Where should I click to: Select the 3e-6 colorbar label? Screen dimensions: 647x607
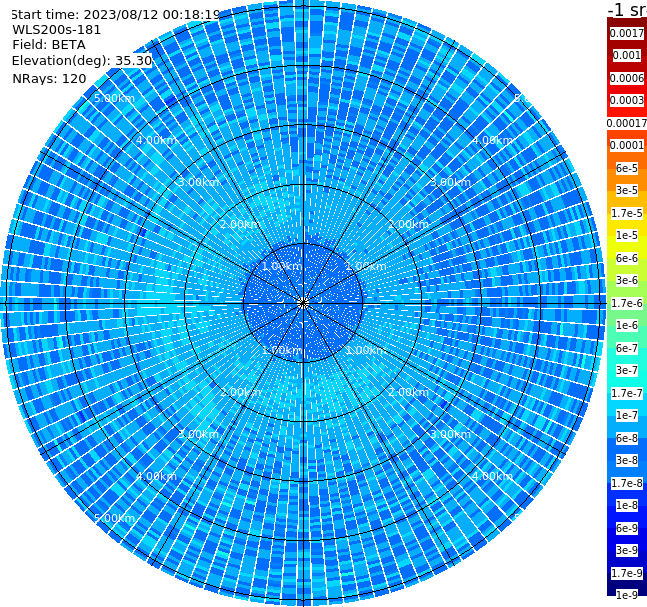tap(627, 280)
